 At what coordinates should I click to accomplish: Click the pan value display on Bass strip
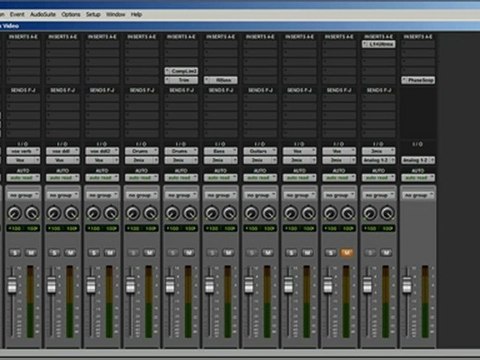[x=221, y=228]
